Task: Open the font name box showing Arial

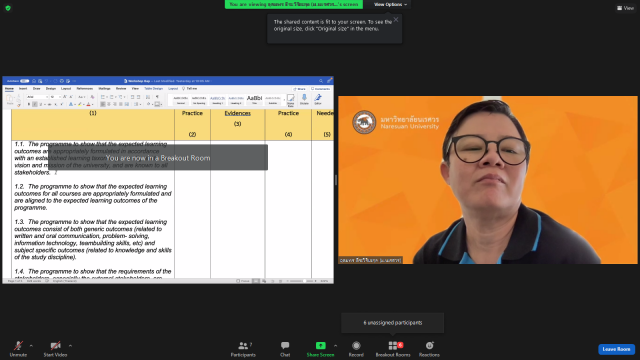Action: [x=38, y=97]
